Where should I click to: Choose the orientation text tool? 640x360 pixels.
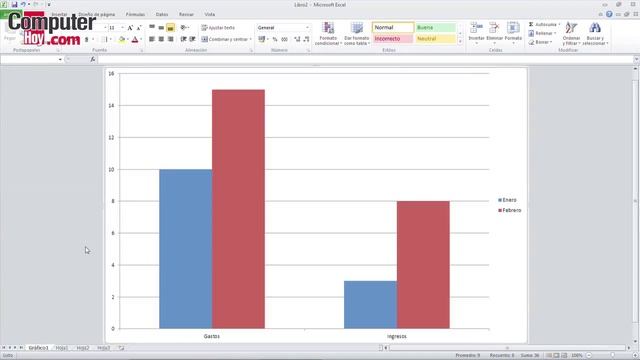pyautogui.click(x=184, y=27)
